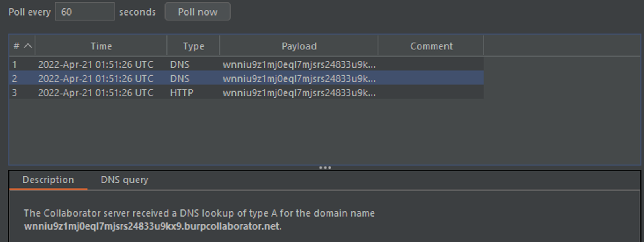Click the Comment column header
The height and width of the screenshot is (242, 644).
(x=431, y=46)
